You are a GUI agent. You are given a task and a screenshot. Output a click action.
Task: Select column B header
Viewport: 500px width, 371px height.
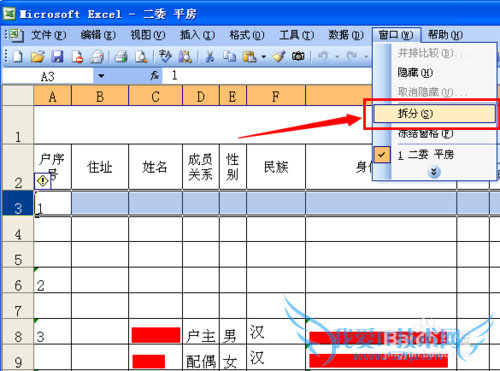tap(100, 96)
